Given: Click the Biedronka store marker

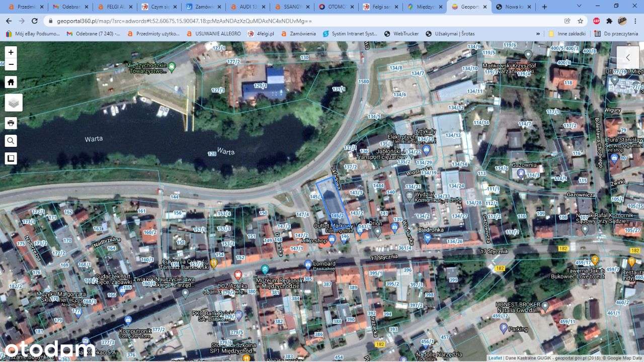Looking at the screenshot, I should pos(427,238).
